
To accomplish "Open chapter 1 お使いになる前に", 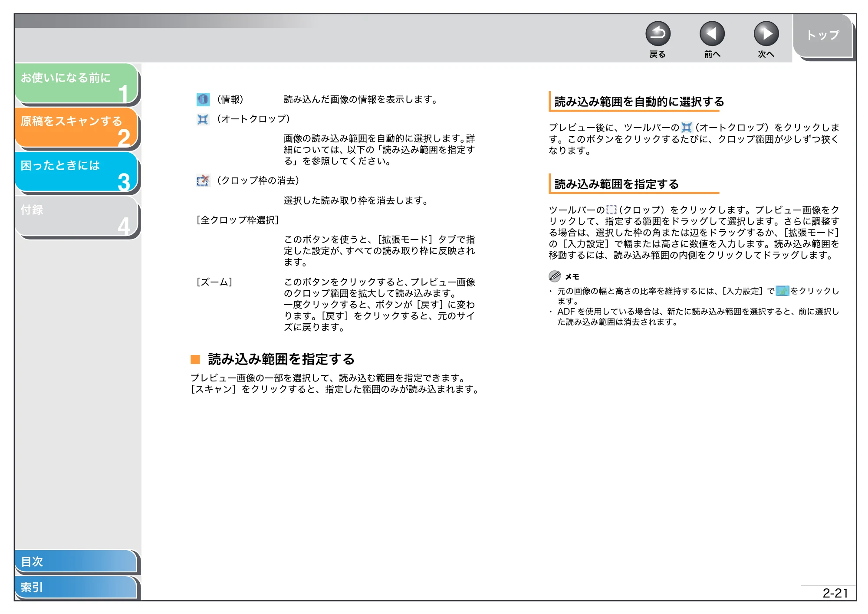I will [76, 84].
